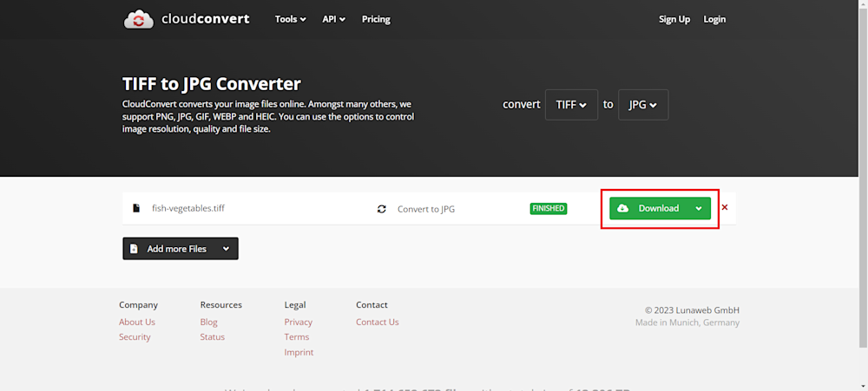868x391 pixels.
Task: Open the Security footer link
Action: (135, 336)
